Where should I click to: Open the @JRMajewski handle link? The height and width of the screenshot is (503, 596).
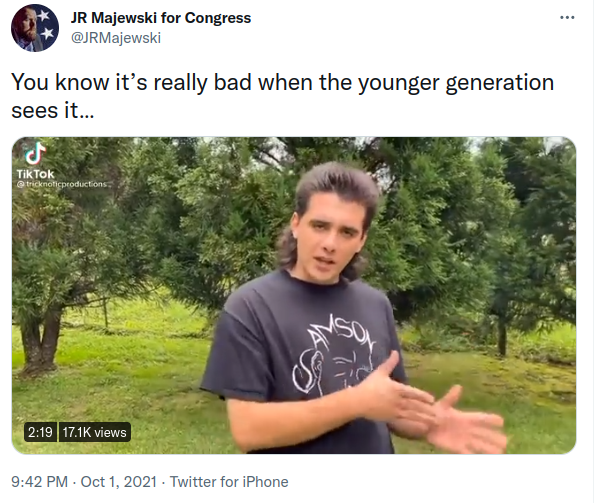tap(116, 38)
